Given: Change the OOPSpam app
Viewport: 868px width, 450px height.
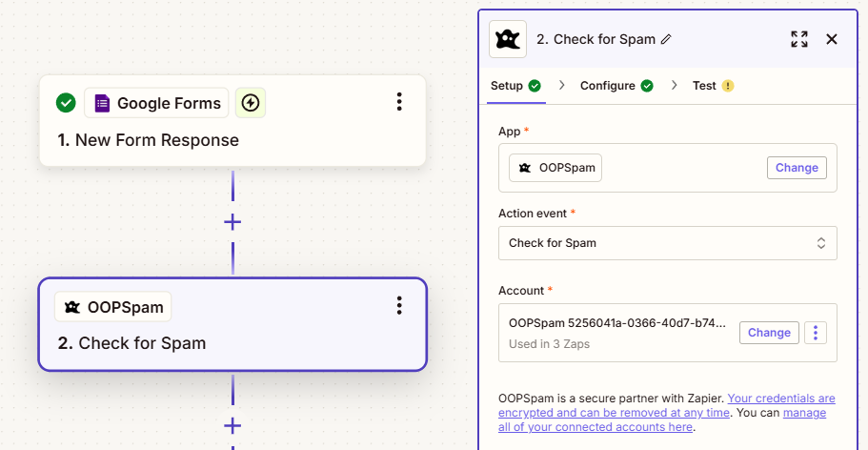Looking at the screenshot, I should (797, 168).
